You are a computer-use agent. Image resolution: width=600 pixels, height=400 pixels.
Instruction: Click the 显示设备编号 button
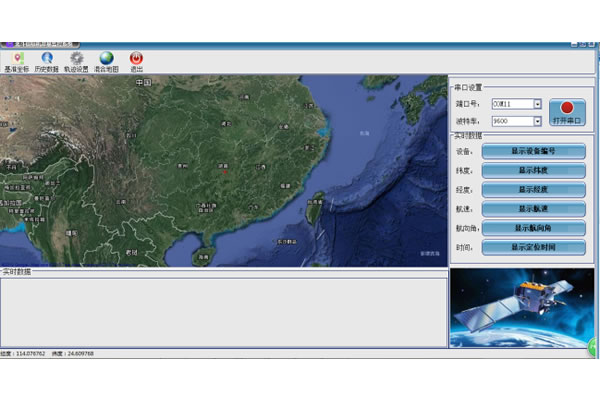(x=534, y=152)
